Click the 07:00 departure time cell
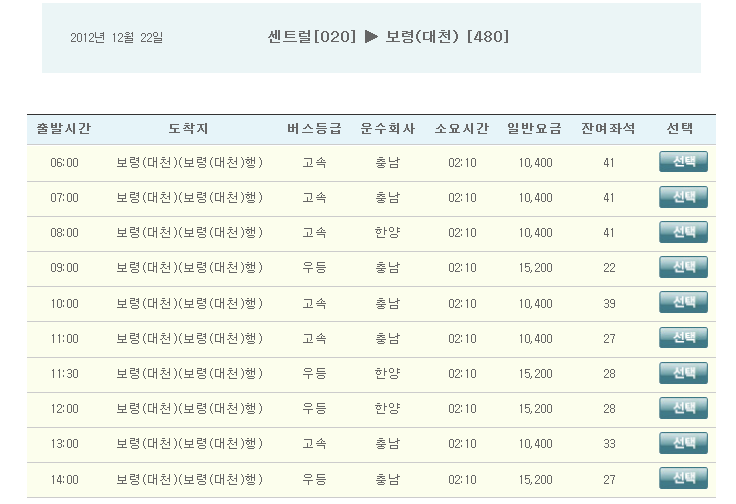 [64, 198]
